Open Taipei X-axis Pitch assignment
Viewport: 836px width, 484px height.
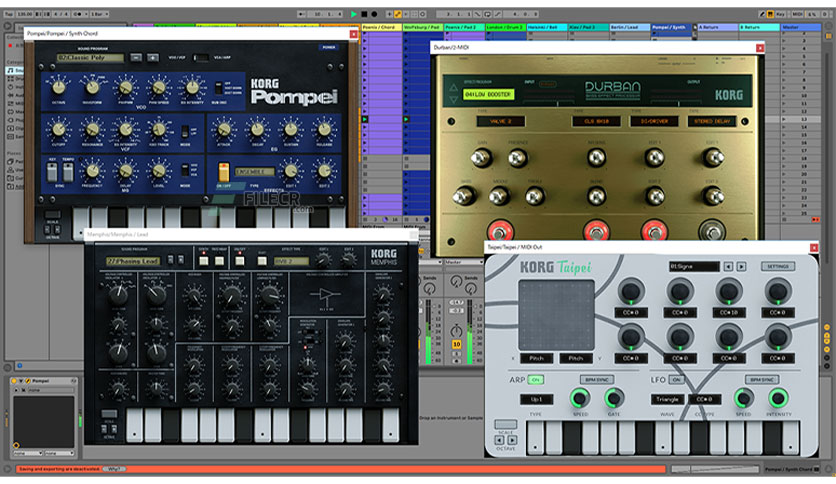point(536,358)
